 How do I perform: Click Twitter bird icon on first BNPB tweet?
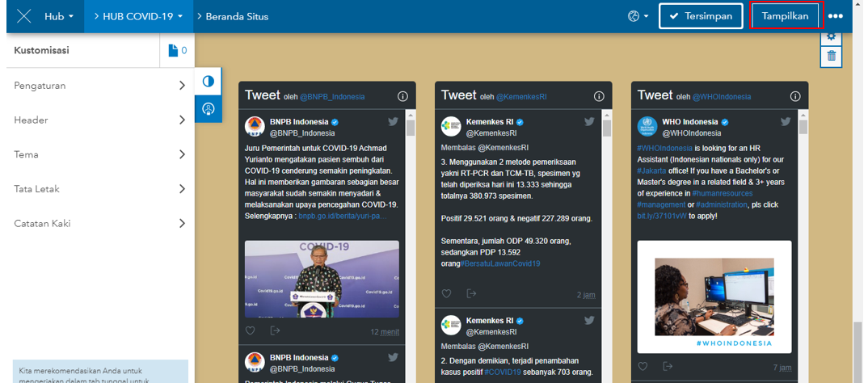(393, 122)
